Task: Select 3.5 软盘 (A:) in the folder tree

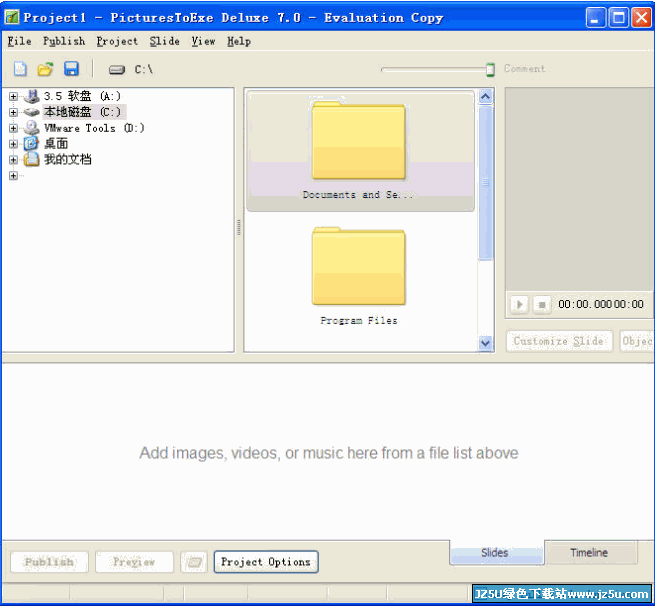Action: coord(82,96)
